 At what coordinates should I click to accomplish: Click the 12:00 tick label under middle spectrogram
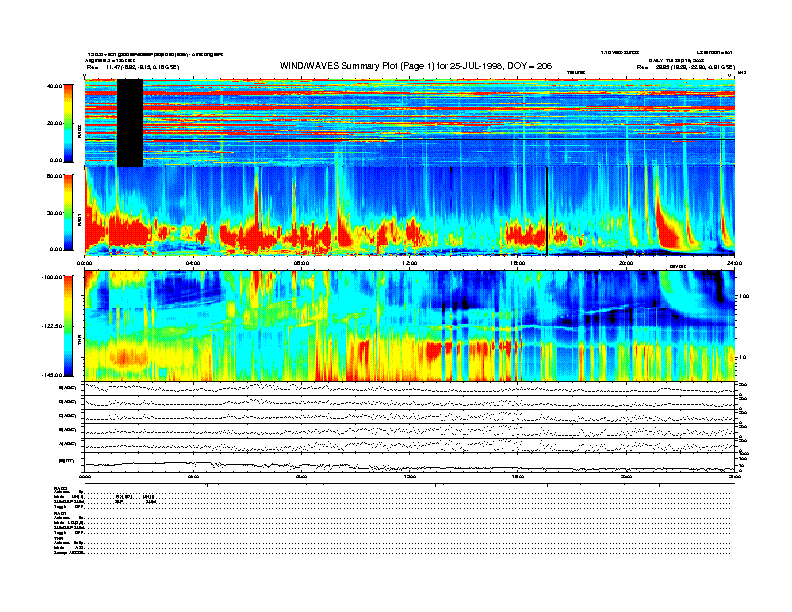click(x=410, y=263)
